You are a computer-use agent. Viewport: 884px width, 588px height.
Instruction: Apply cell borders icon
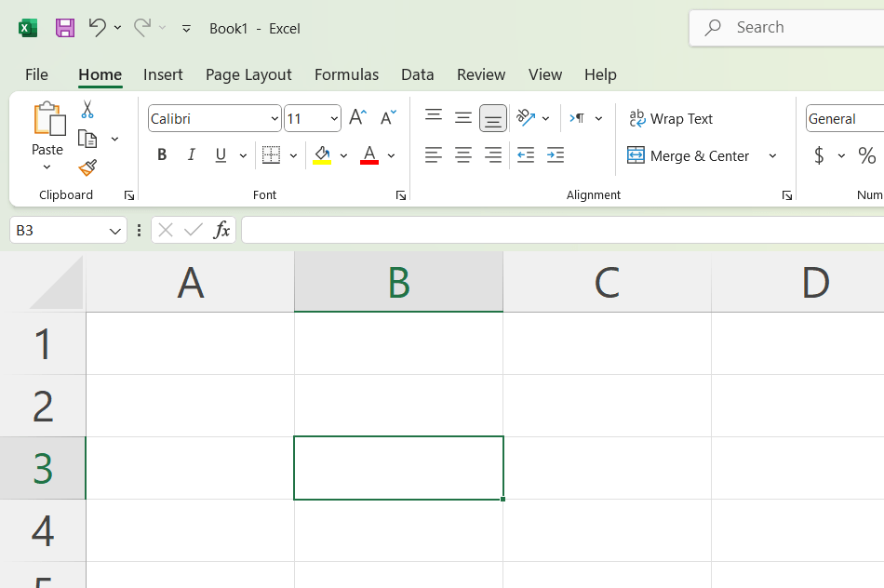click(x=271, y=154)
